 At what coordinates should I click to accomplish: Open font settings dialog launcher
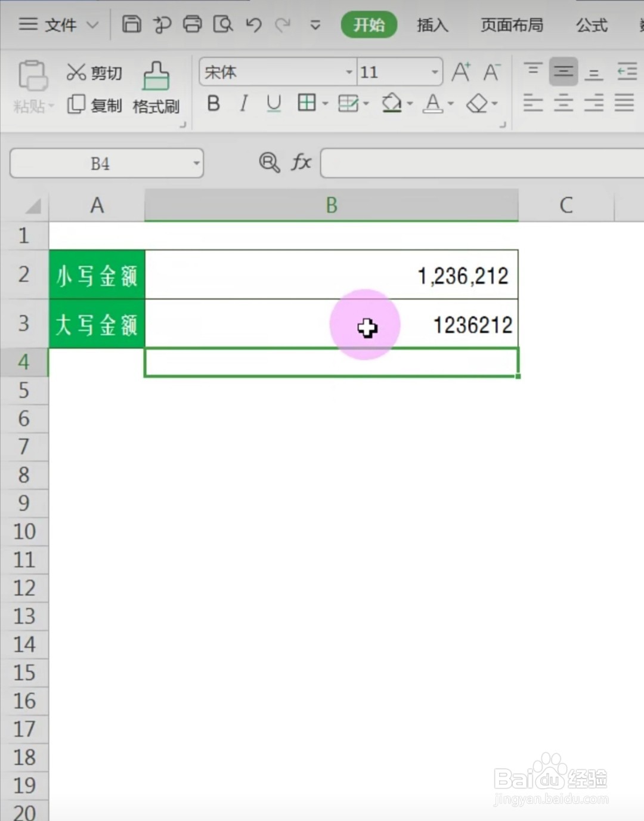click(502, 125)
